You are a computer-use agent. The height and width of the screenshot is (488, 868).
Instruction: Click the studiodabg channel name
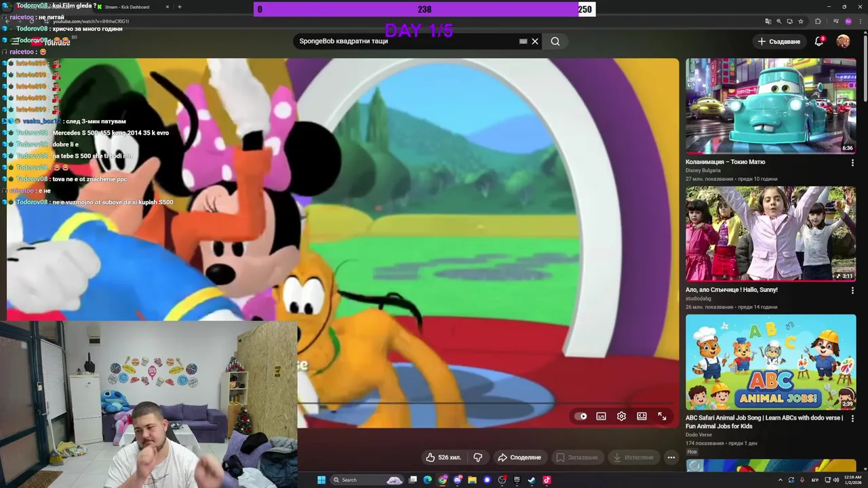698,298
